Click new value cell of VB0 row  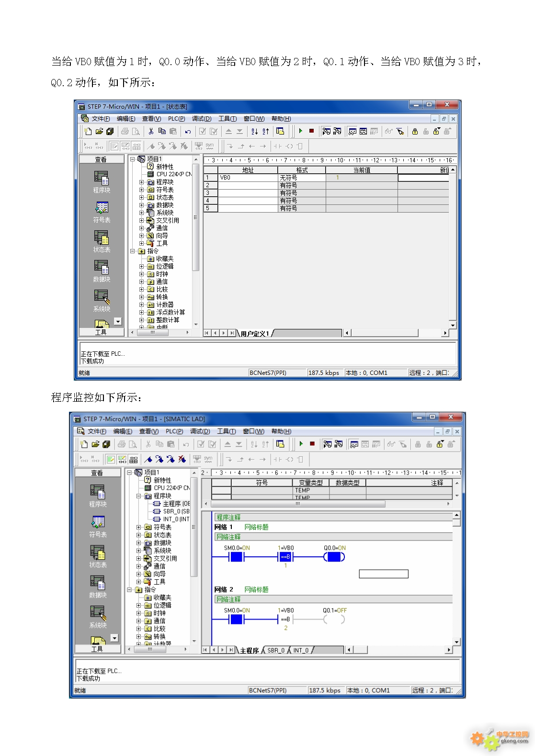pyautogui.click(x=423, y=178)
